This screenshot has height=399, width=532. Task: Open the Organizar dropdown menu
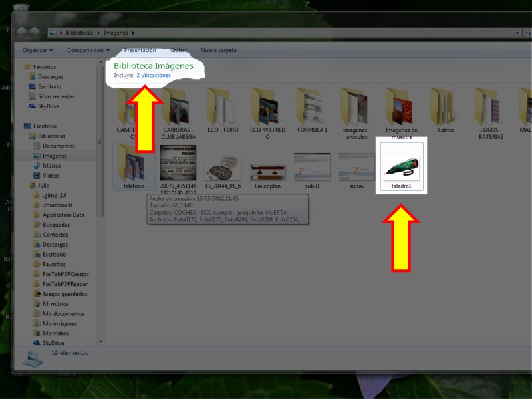pos(37,50)
